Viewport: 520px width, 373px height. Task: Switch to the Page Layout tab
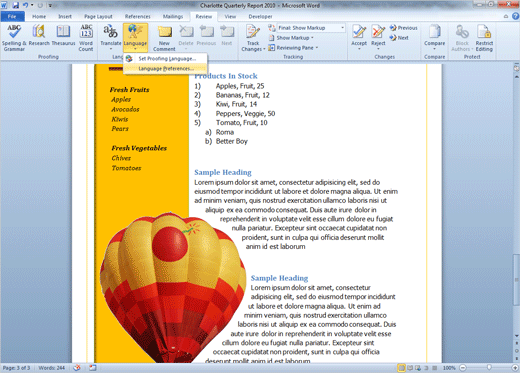(x=98, y=16)
